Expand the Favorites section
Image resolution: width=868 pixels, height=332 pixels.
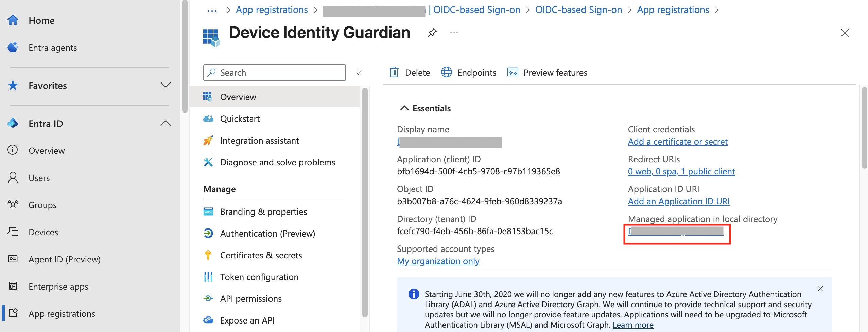(166, 85)
